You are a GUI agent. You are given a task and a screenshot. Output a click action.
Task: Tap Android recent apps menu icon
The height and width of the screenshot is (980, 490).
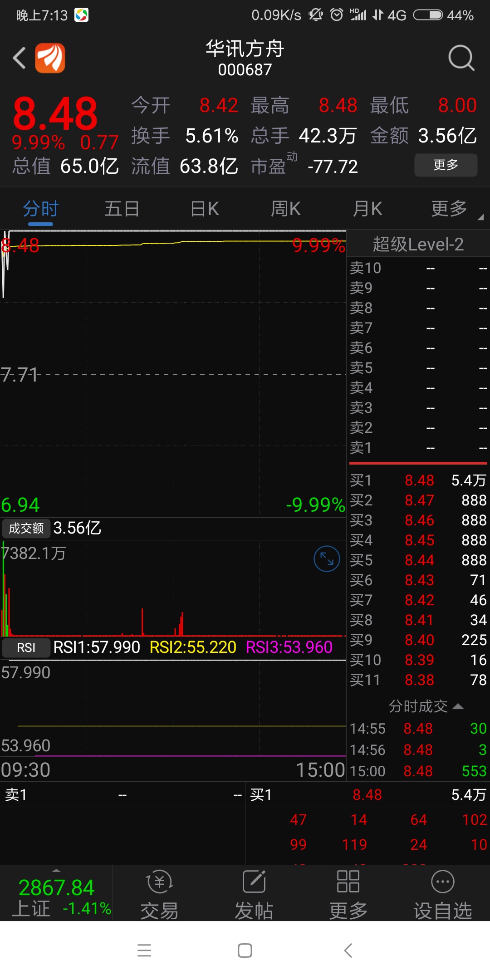pos(144,950)
